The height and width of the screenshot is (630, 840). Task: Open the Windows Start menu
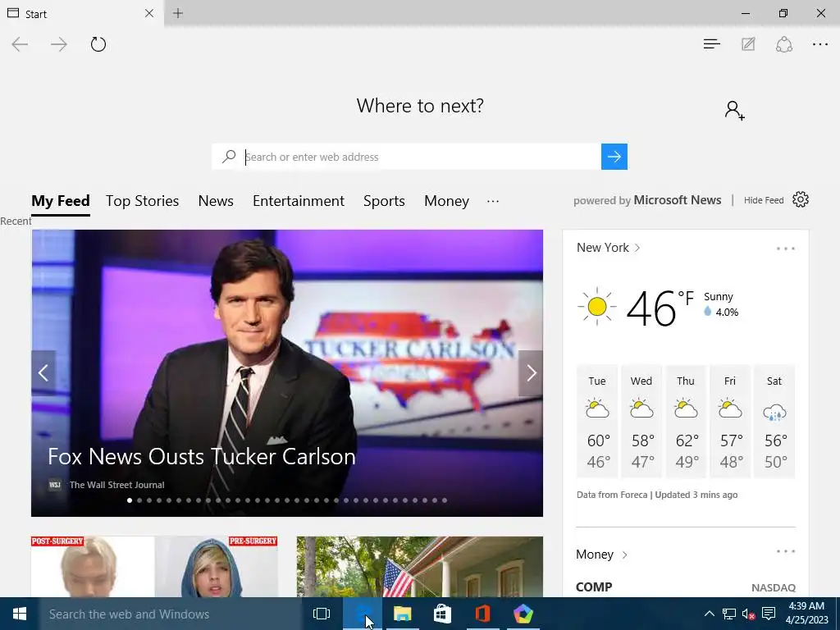click(20, 614)
